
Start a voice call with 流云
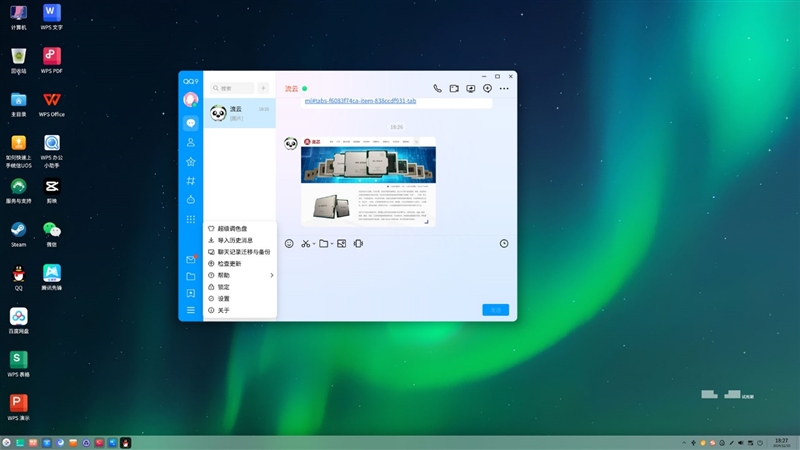click(437, 89)
